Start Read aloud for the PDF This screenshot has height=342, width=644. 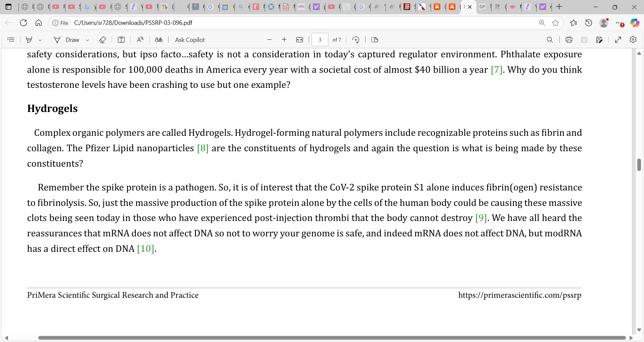point(140,40)
